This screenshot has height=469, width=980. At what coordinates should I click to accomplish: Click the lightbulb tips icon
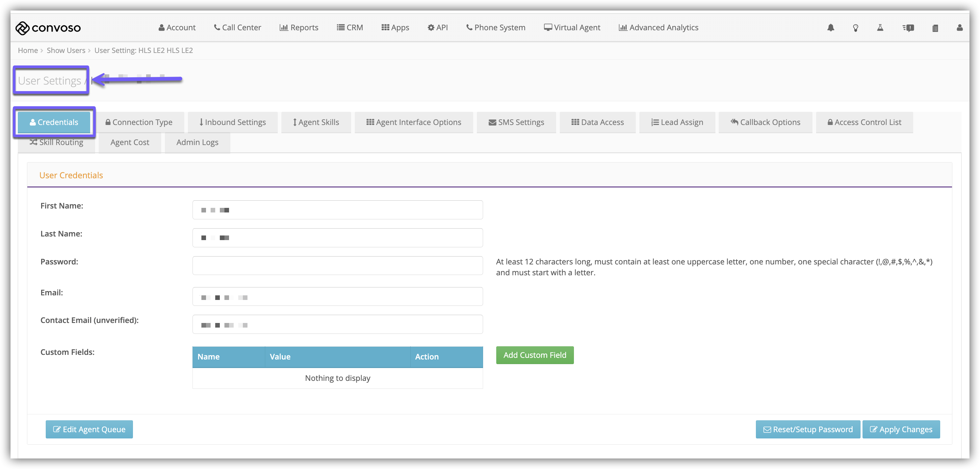(855, 28)
